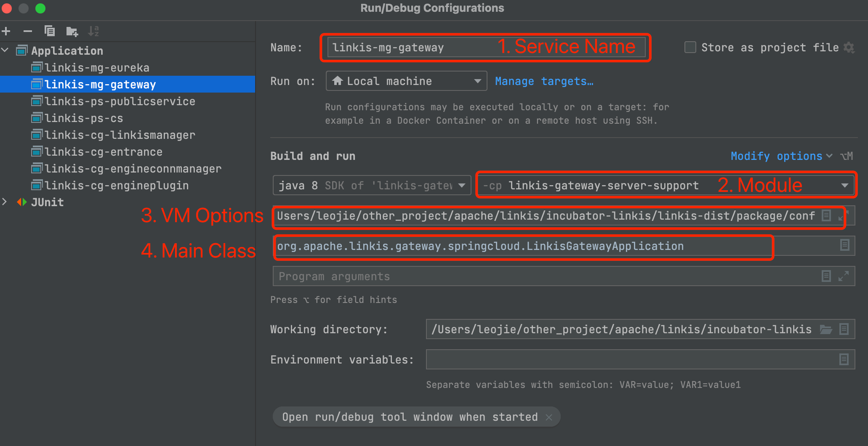Click the Remove Configuration minus icon
Image resolution: width=868 pixels, height=446 pixels.
point(28,31)
